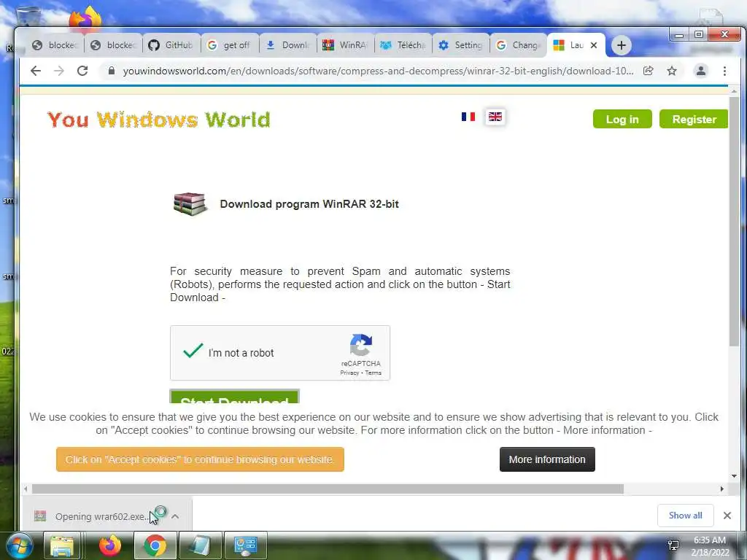
Task: Open the Firefox desktop shortcut icon
Action: (85, 19)
